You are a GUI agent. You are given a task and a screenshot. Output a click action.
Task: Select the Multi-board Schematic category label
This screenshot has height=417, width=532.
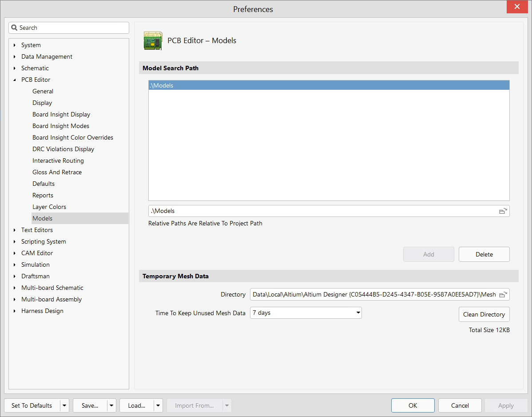click(x=52, y=288)
